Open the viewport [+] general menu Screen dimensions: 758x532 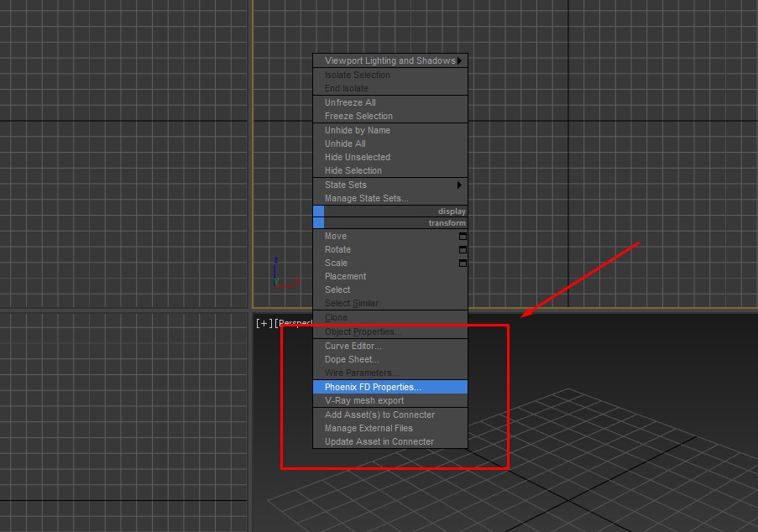[x=264, y=323]
